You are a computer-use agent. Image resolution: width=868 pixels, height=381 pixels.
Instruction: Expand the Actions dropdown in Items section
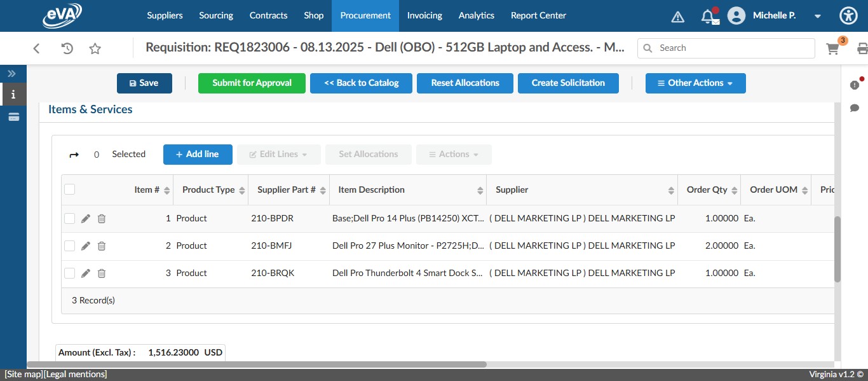click(453, 154)
